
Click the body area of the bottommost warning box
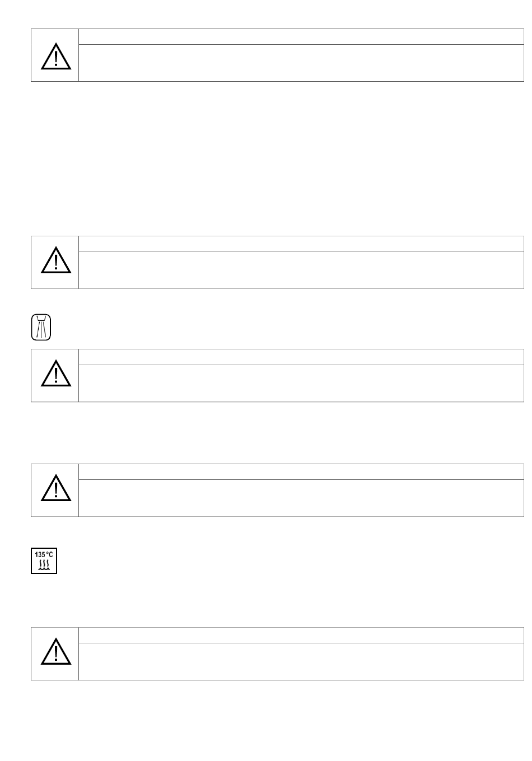[x=301, y=661]
